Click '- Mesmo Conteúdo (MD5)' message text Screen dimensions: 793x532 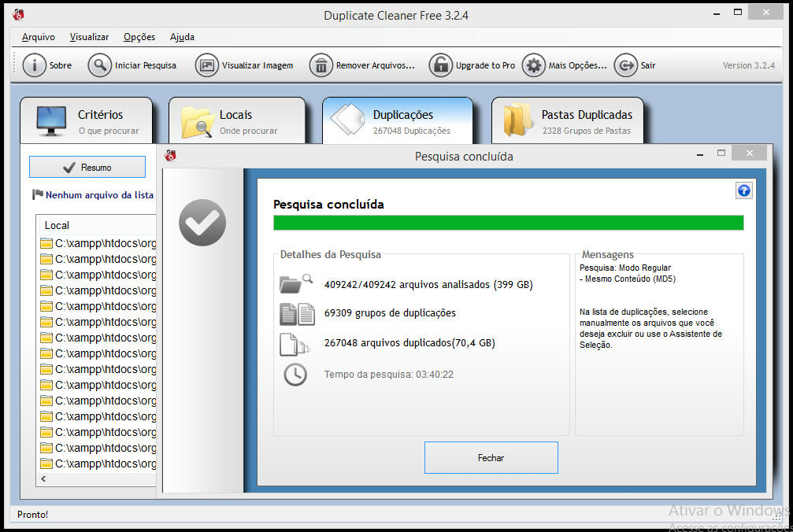click(628, 279)
